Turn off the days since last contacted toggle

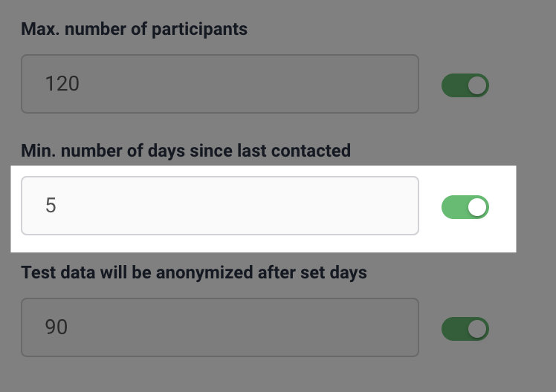465,207
